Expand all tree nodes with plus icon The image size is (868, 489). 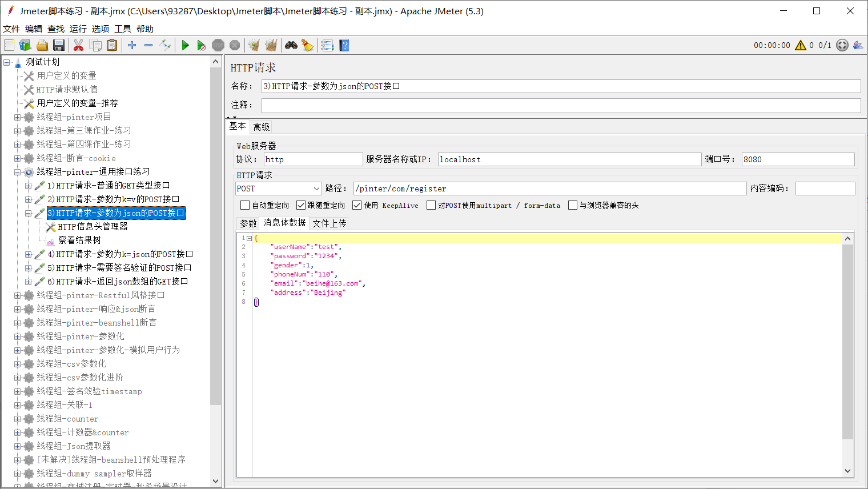click(132, 45)
